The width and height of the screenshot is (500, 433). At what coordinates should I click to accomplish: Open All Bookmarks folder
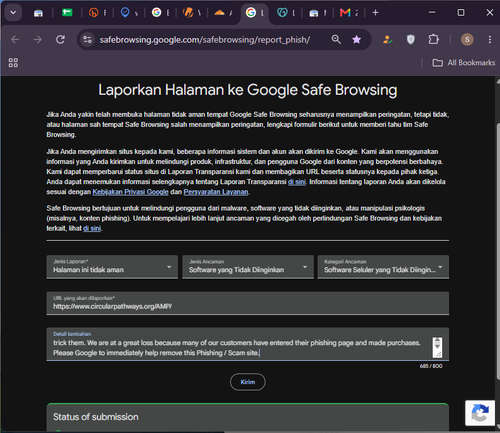point(464,63)
